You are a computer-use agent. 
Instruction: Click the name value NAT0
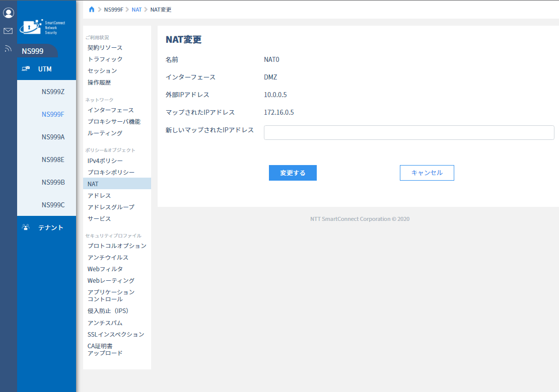(271, 59)
